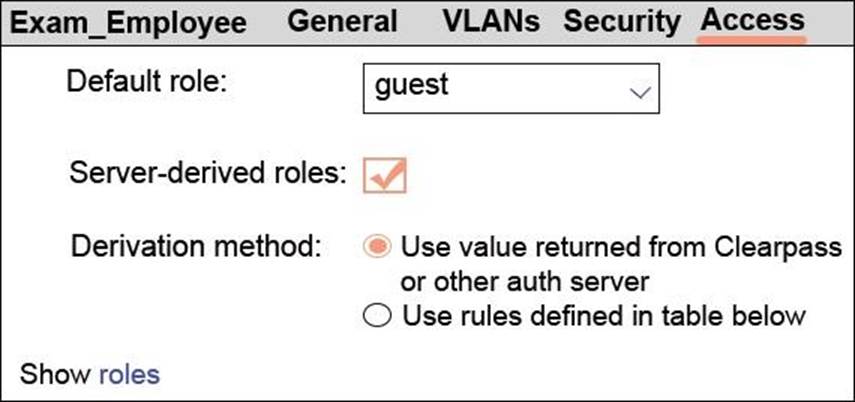Screen dimensions: 855x402
Task: Select the Access tab
Action: click(x=753, y=21)
